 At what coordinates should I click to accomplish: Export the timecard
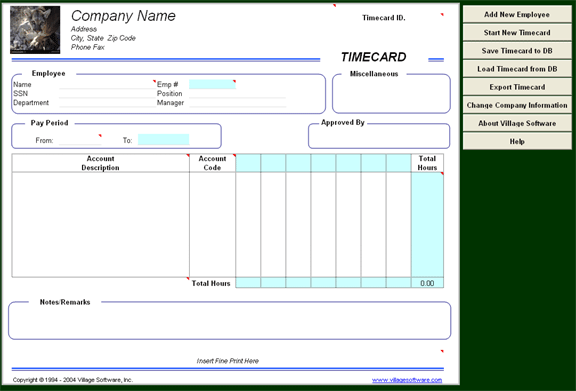(517, 87)
